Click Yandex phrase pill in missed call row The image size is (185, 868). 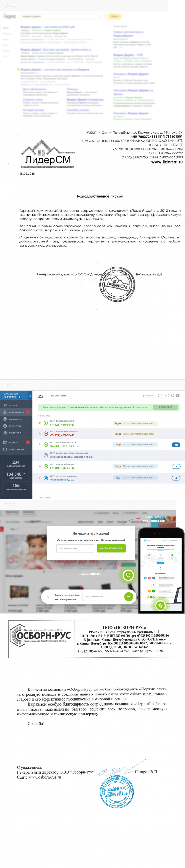[x=135, y=434]
